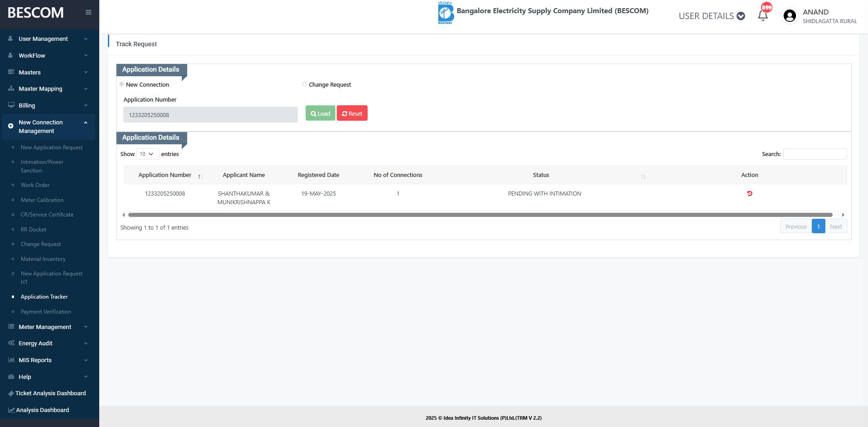Expand the Master Mapping menu chevron
The height and width of the screenshot is (427, 868).
point(86,89)
